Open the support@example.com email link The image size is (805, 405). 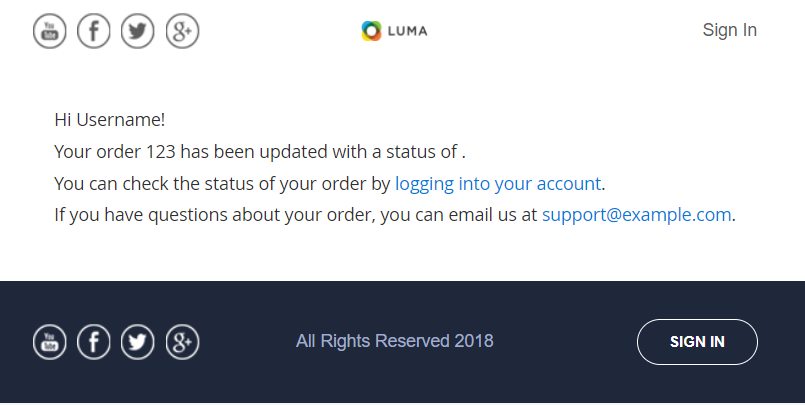click(636, 215)
